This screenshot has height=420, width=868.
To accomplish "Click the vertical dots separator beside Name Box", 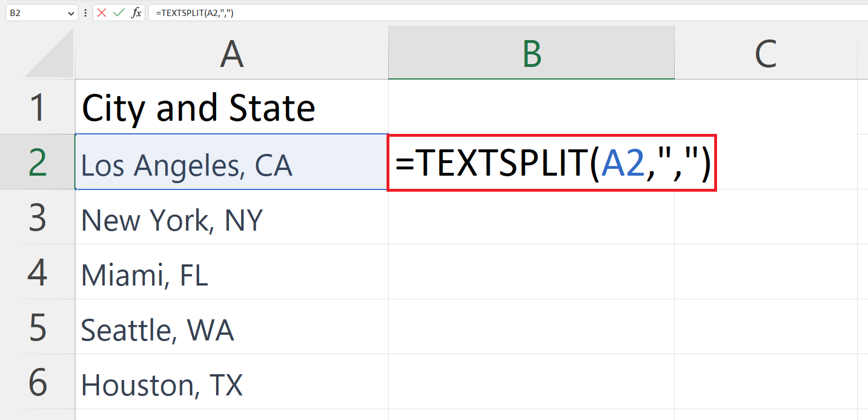I will tap(85, 12).
